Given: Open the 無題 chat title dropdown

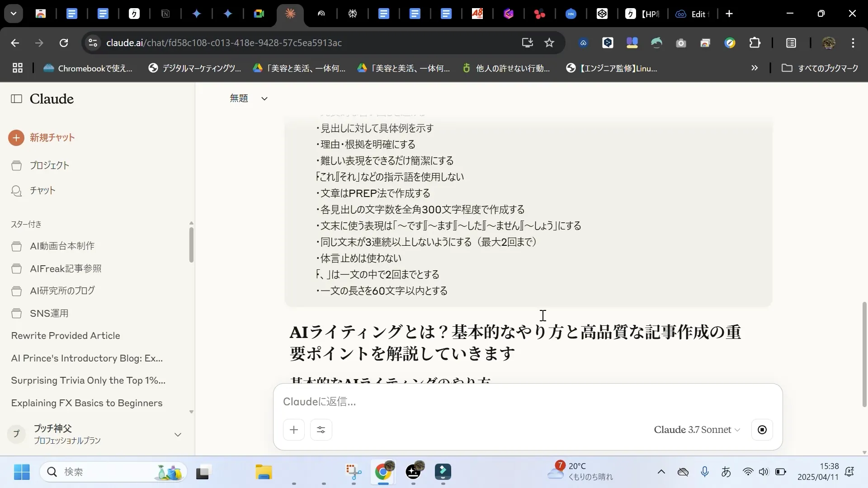Looking at the screenshot, I should 264,98.
